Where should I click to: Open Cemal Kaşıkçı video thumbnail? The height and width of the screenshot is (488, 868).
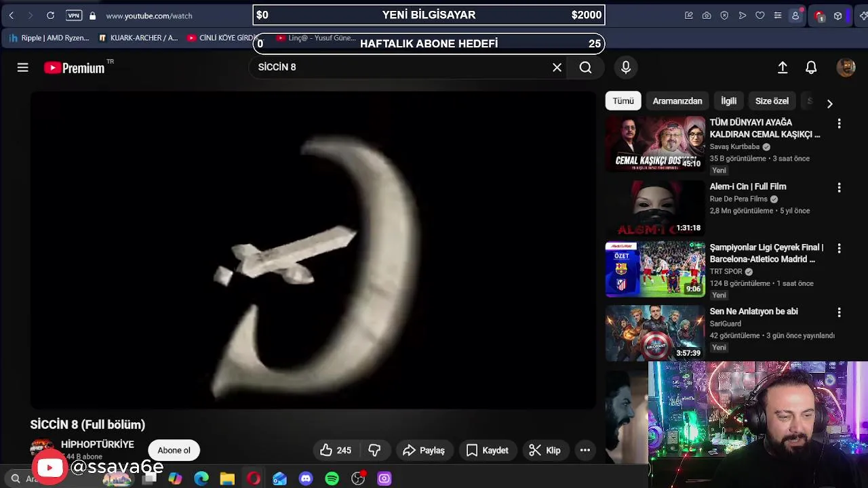tap(655, 144)
